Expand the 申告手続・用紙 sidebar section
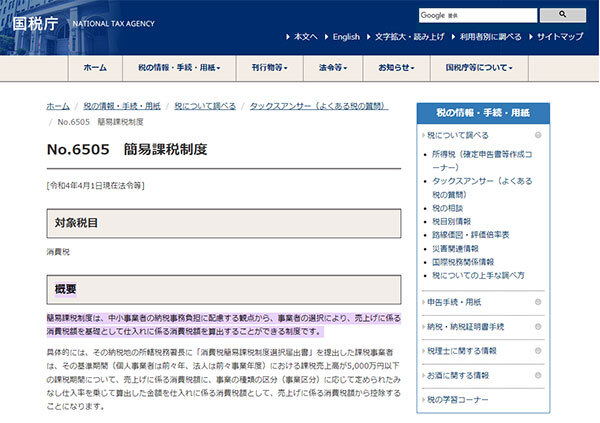 pyautogui.click(x=538, y=301)
